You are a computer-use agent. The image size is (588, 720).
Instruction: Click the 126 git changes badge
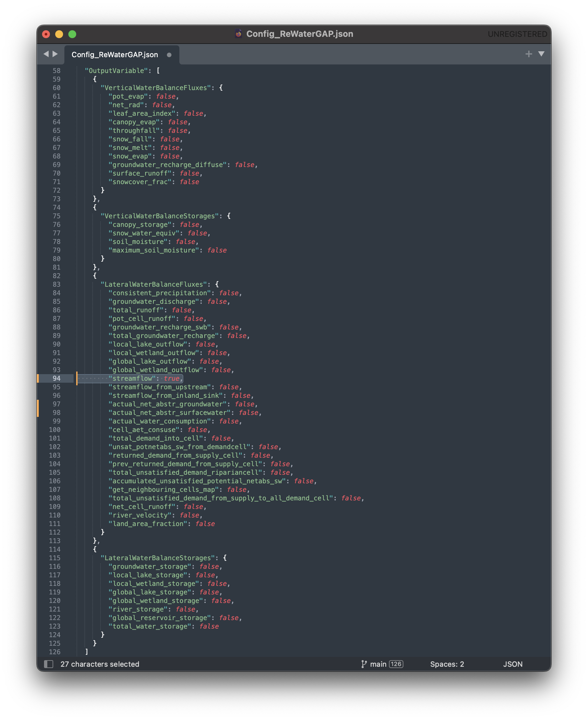click(396, 664)
